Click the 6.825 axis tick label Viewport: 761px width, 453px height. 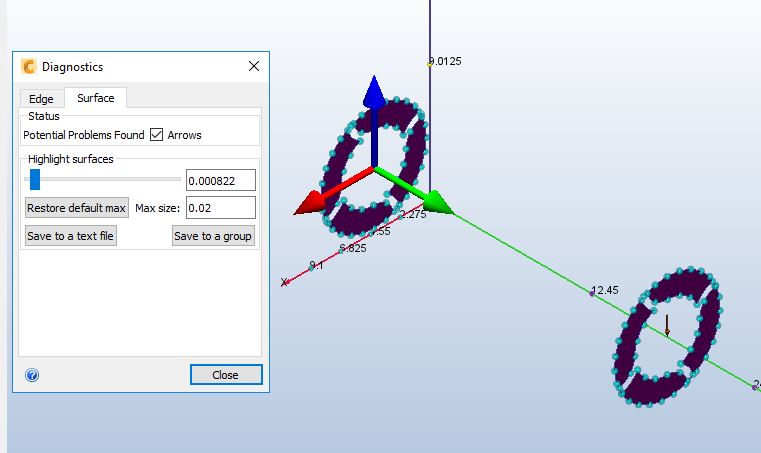[x=353, y=248]
